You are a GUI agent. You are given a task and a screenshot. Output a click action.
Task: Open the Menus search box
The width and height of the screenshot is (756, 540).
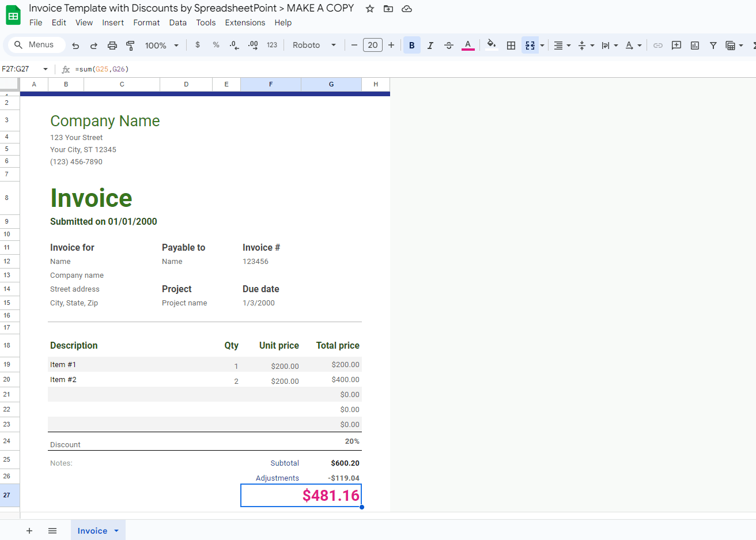[x=36, y=44]
